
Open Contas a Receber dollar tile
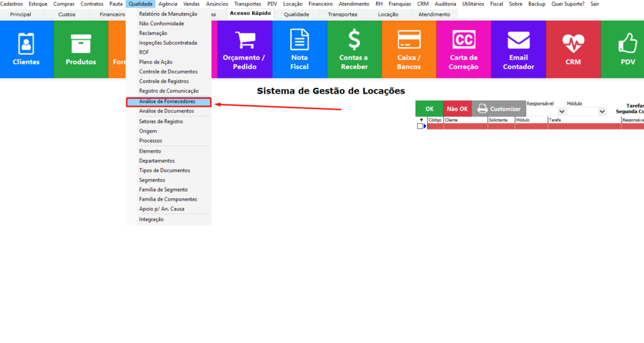[354, 49]
